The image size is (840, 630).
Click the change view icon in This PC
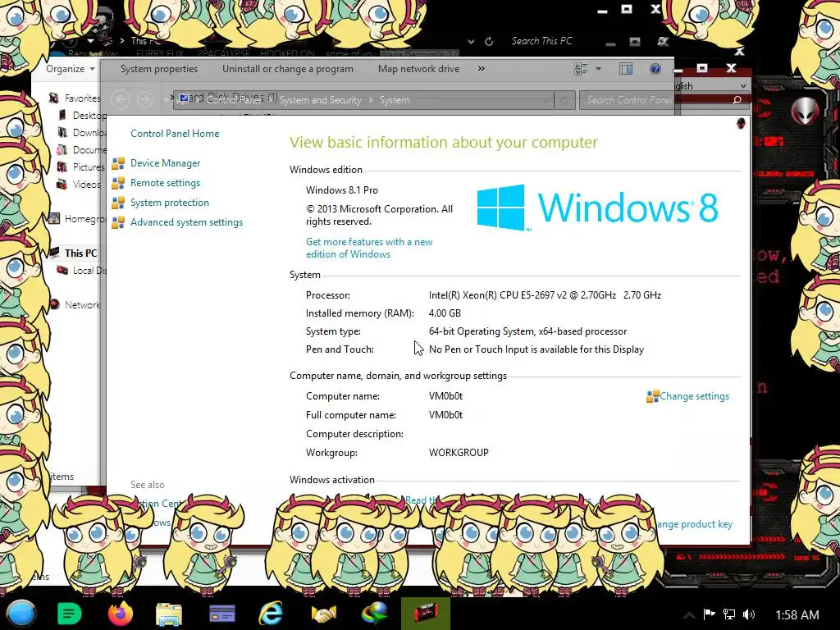[582, 69]
